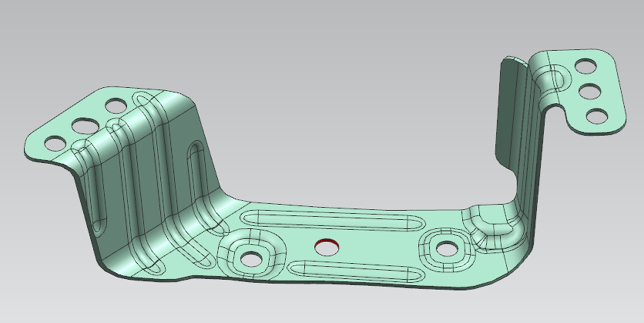
Task: Click the small bead beside right flange holes
Action: click(554, 79)
